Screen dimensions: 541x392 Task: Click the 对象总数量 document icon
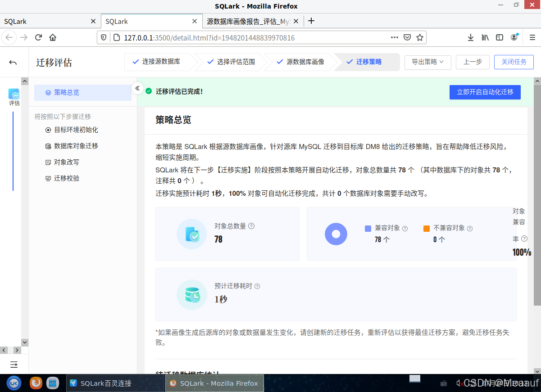(x=191, y=234)
